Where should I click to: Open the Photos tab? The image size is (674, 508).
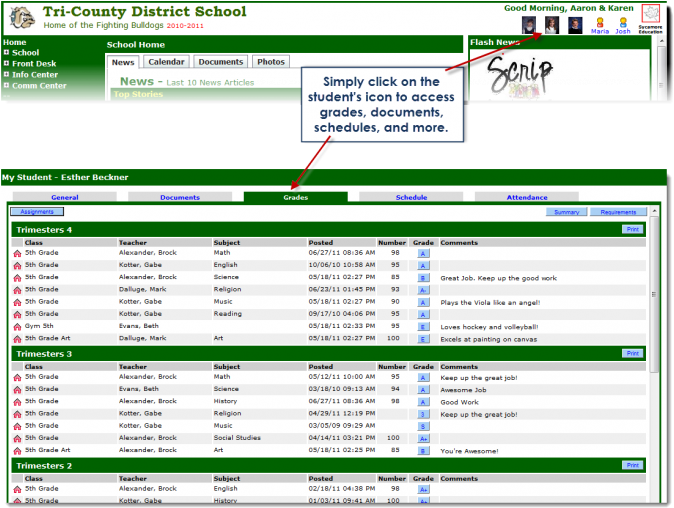pos(271,61)
